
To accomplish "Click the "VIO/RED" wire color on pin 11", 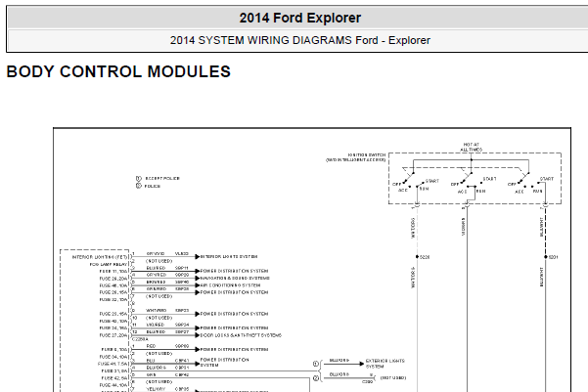I will [x=156, y=325].
